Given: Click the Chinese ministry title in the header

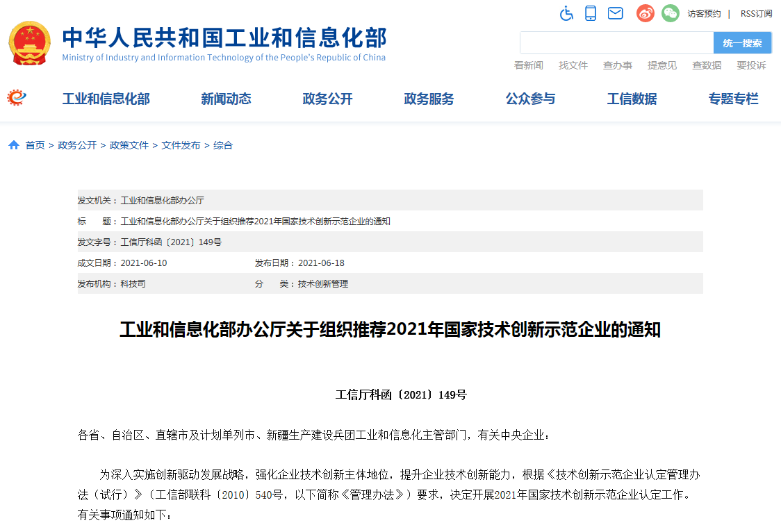Looking at the screenshot, I should tap(224, 38).
